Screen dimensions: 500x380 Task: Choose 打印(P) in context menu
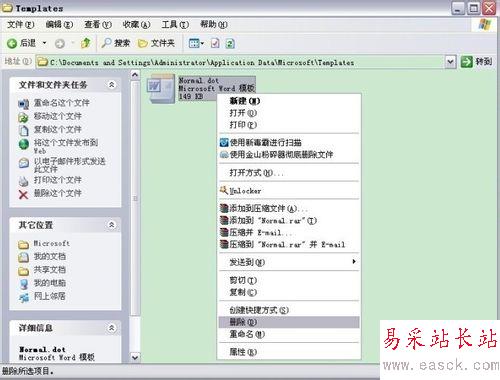click(x=289, y=125)
